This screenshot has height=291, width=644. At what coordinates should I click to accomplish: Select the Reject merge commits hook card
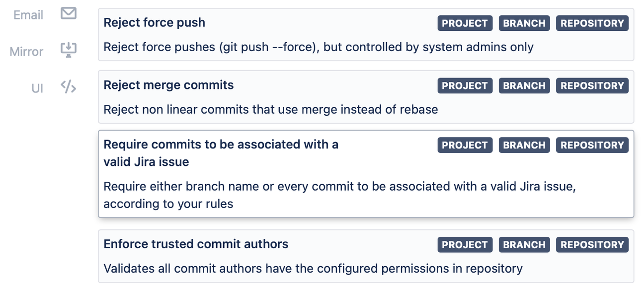click(x=318, y=97)
